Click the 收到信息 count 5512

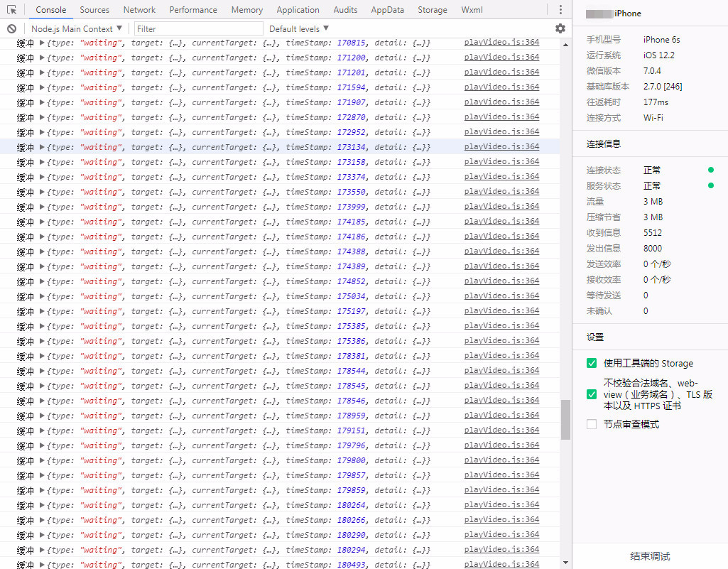pyautogui.click(x=653, y=233)
